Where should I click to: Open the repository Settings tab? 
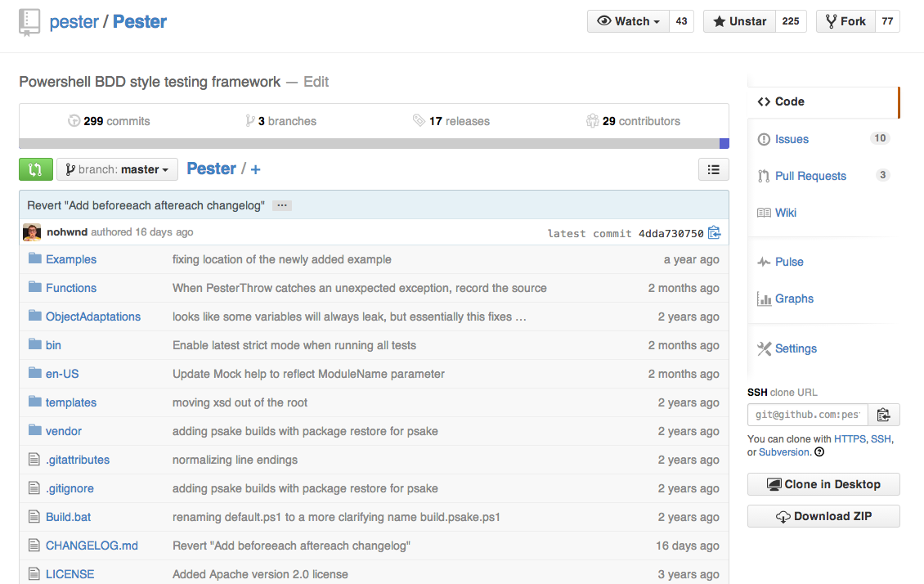pos(823,348)
